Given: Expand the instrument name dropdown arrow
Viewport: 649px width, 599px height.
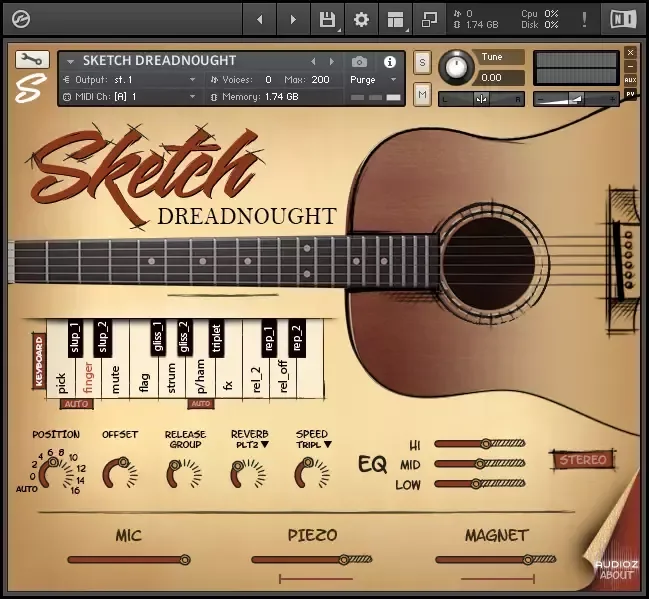Looking at the screenshot, I should (70, 62).
